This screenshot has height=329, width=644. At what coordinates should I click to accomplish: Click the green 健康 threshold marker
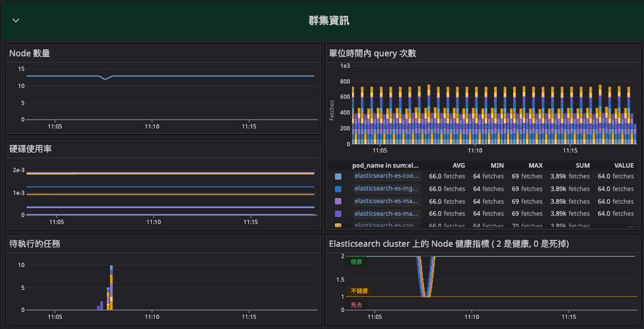pos(356,261)
